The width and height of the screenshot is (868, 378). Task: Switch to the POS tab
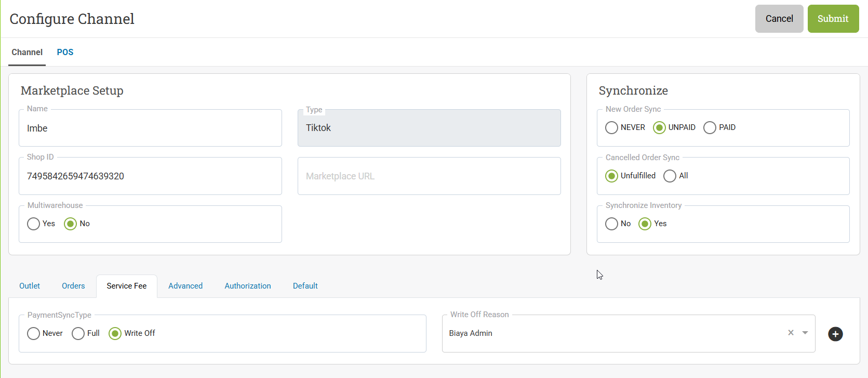[65, 52]
